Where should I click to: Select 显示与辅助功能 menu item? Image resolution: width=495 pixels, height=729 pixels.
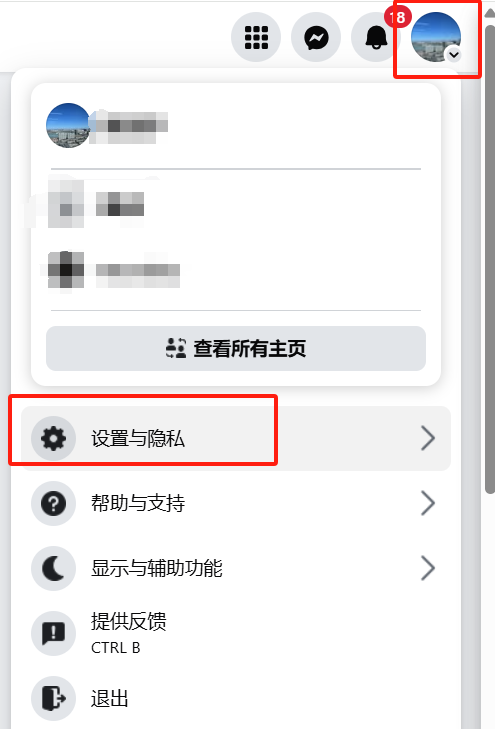coord(236,569)
